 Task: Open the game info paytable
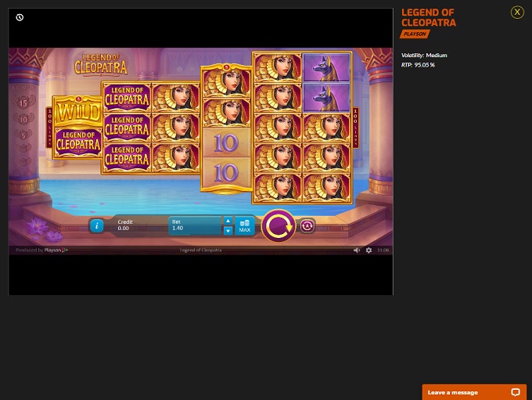(97, 225)
